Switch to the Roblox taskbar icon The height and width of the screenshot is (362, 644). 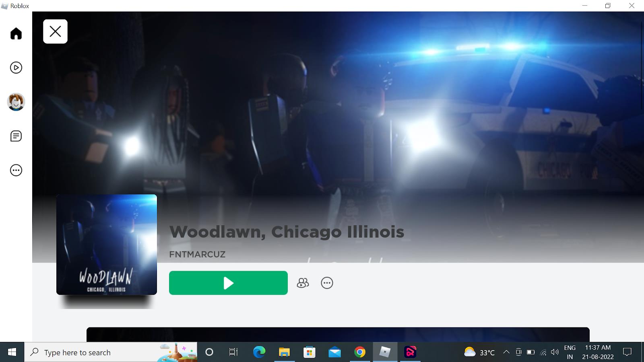(385, 352)
